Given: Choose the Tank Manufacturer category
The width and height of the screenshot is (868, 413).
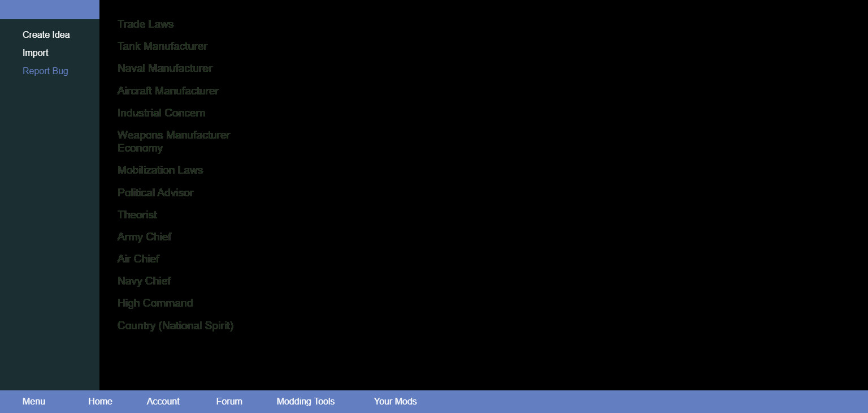Looking at the screenshot, I should (x=162, y=46).
